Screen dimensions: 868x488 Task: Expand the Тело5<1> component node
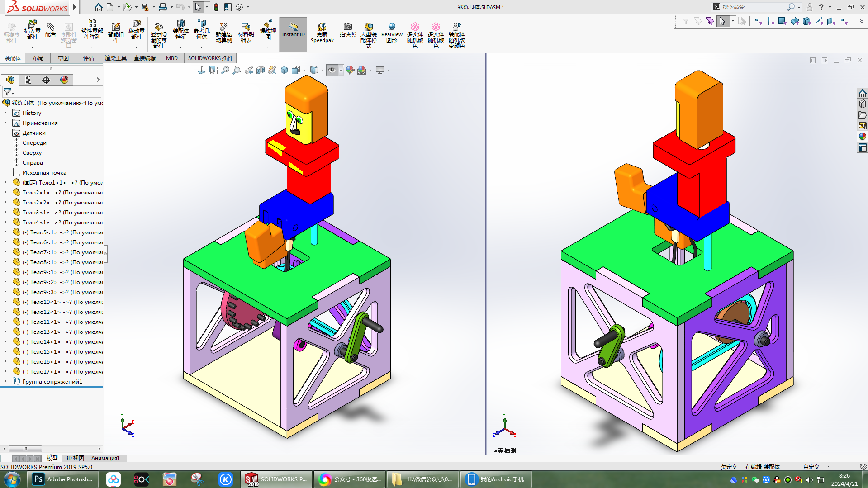coord(5,232)
